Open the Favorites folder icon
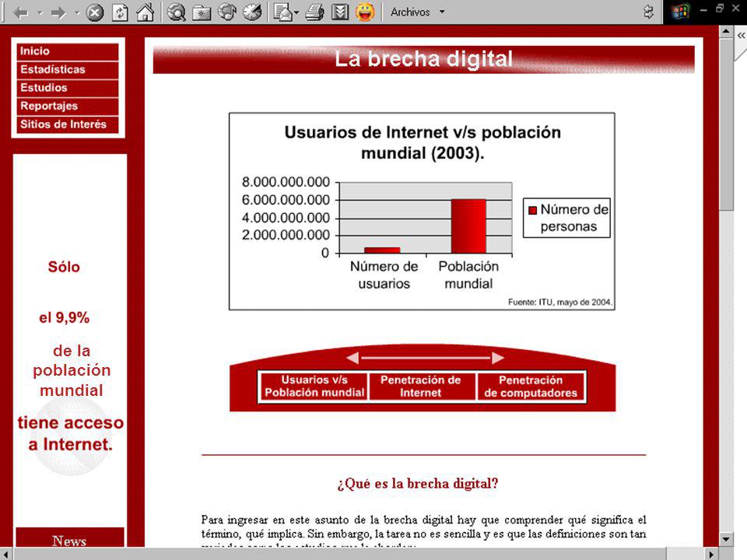The height and width of the screenshot is (560, 747). click(x=202, y=12)
